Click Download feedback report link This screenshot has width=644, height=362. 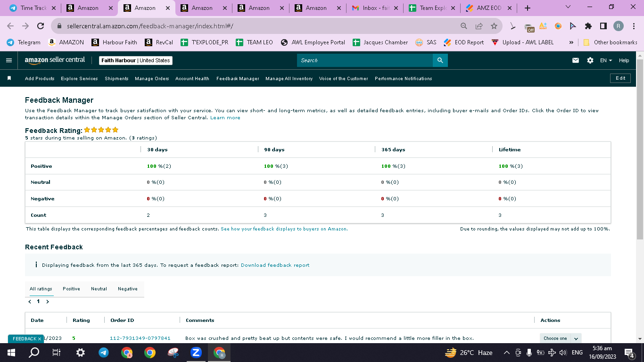point(275,265)
